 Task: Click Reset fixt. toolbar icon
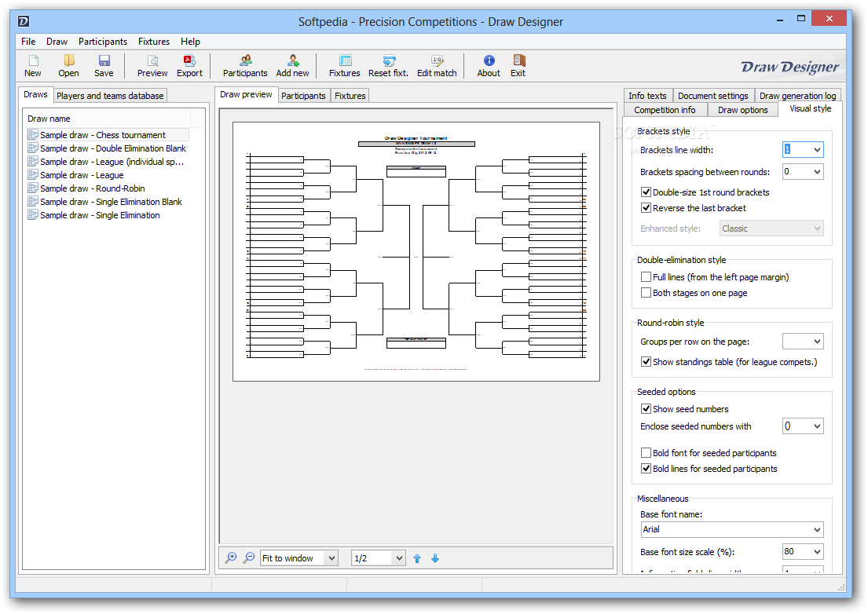[x=388, y=66]
